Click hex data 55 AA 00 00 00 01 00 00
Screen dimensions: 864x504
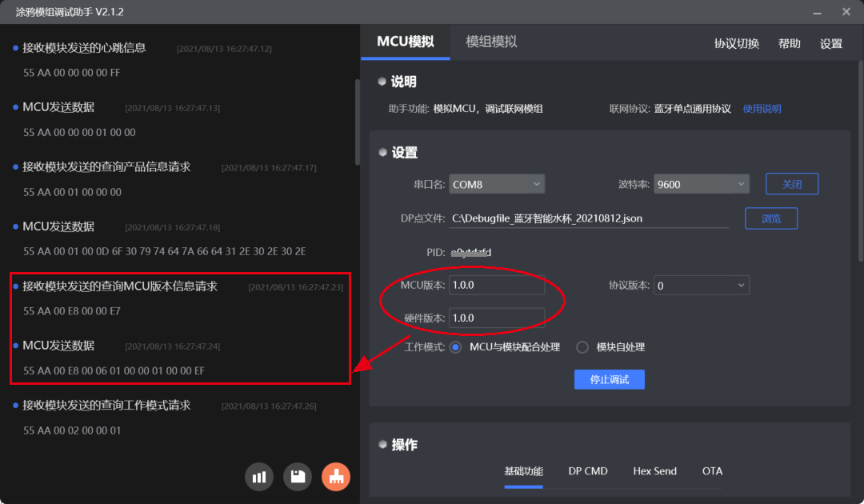point(79,132)
